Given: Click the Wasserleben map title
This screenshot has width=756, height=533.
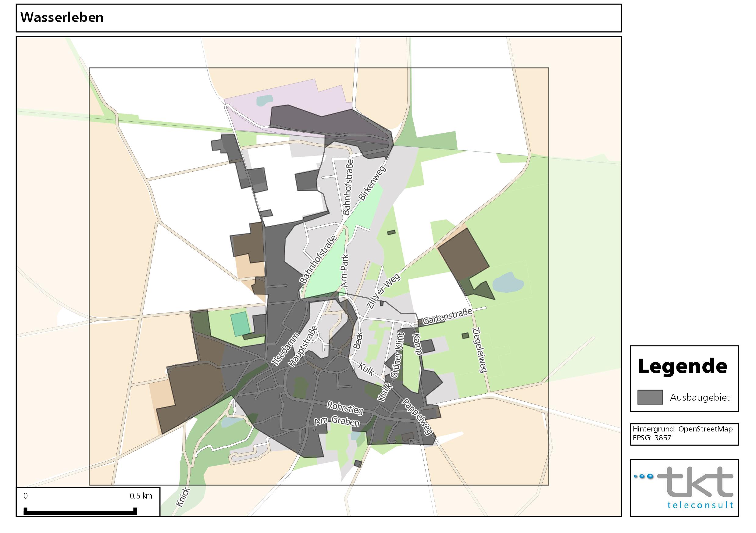Looking at the screenshot, I should point(62,17).
